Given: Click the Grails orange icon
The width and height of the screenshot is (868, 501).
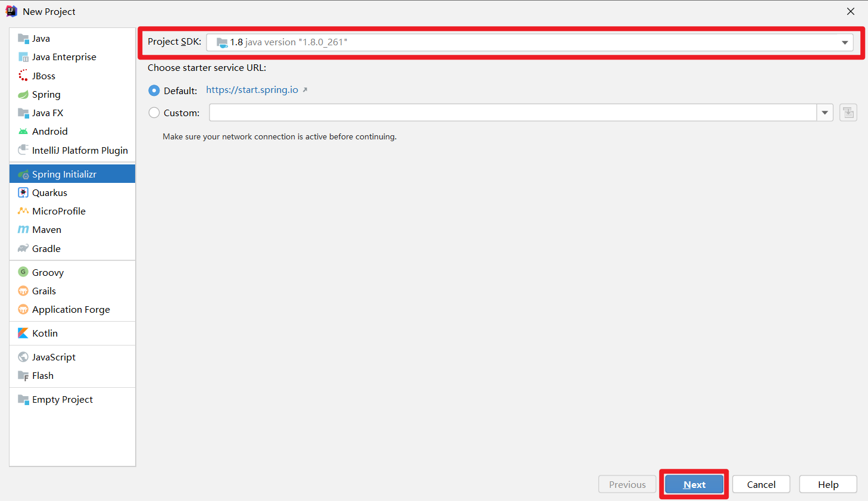Looking at the screenshot, I should (x=23, y=291).
